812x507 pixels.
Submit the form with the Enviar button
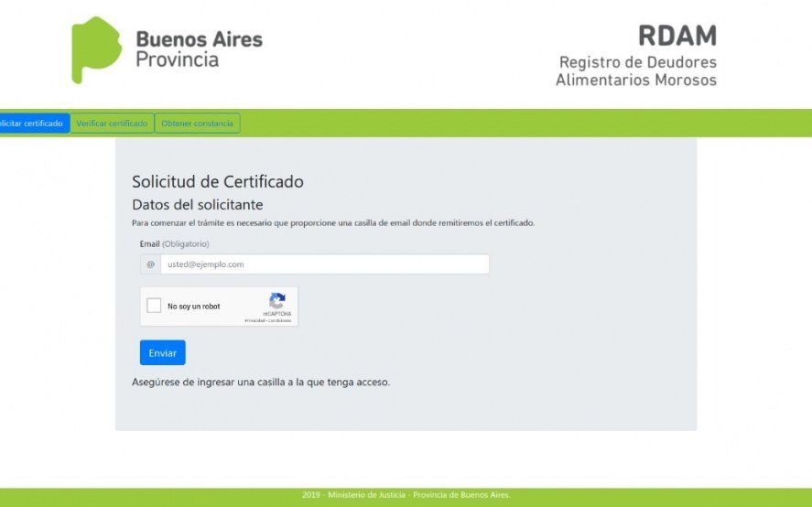click(163, 352)
